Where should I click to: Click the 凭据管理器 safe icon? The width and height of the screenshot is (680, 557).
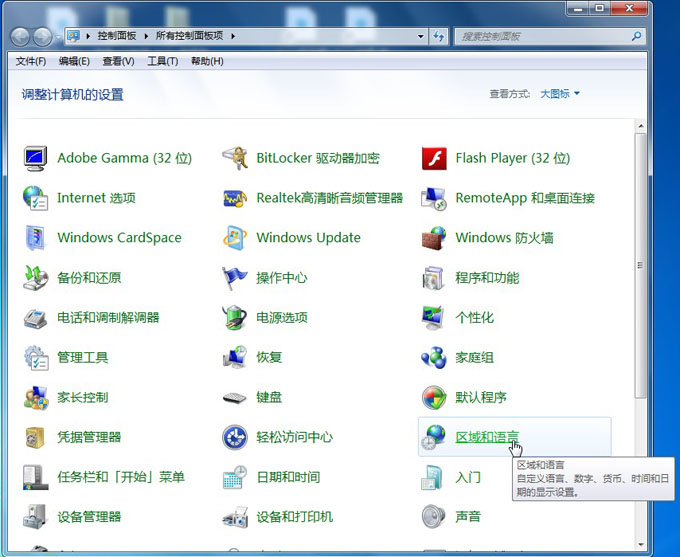[35, 437]
